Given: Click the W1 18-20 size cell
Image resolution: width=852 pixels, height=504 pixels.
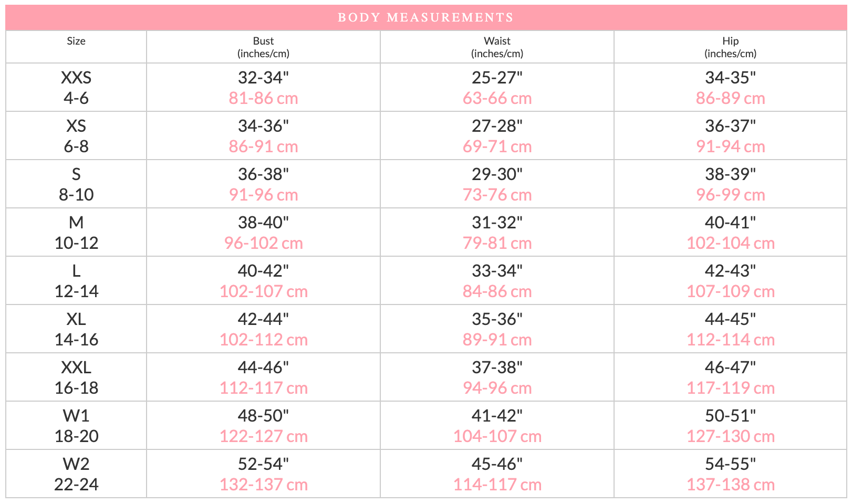Looking at the screenshot, I should point(76,426).
